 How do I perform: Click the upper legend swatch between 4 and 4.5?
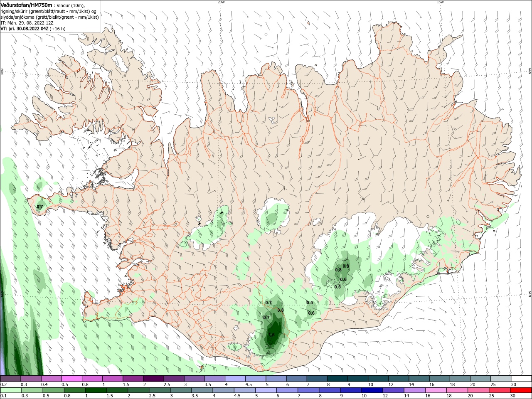[x=235, y=379]
